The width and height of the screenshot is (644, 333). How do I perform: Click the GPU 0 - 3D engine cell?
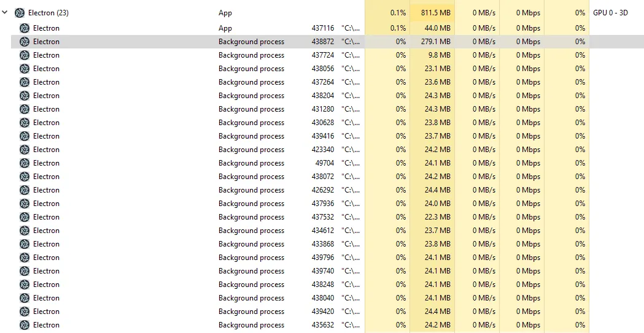pyautogui.click(x=610, y=13)
